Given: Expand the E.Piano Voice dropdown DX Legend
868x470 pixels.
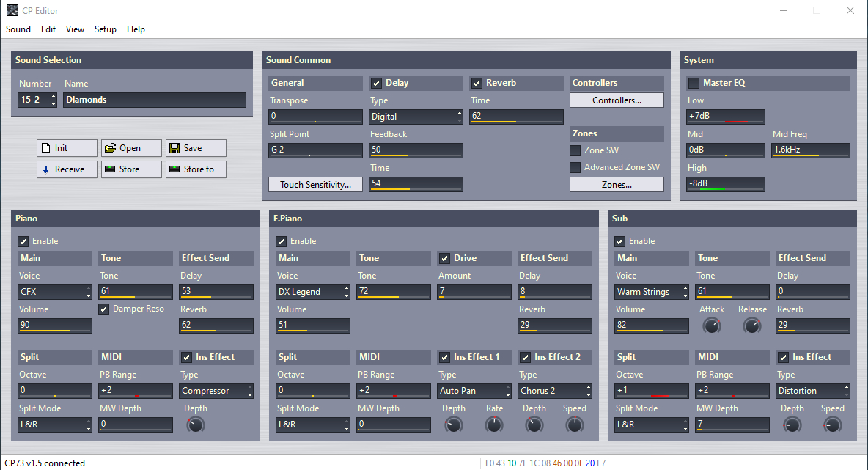Looking at the screenshot, I should click(314, 292).
